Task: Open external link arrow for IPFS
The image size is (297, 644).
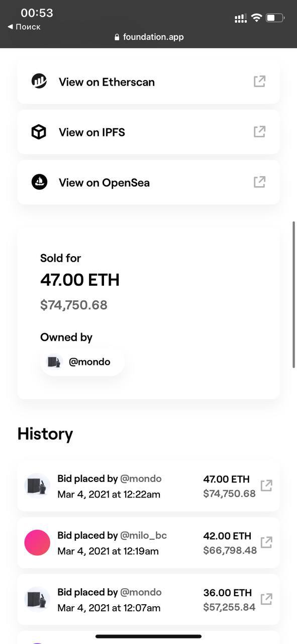Action: coord(259,131)
